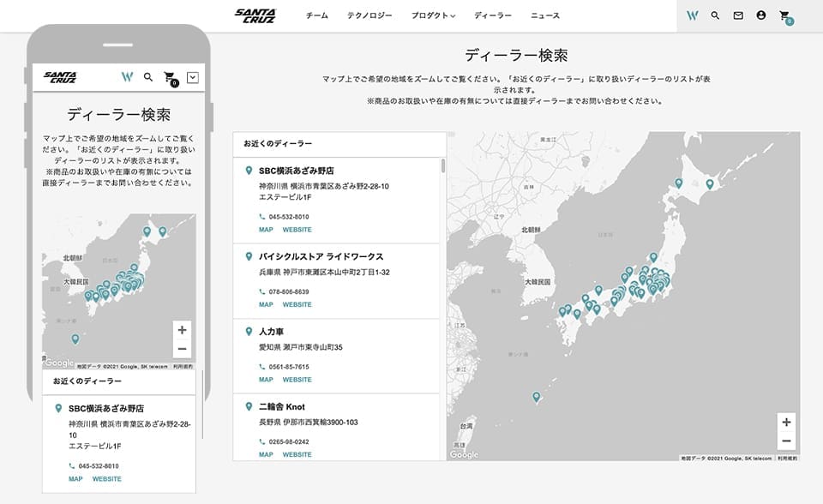Viewport: 823px width, 504px height.
Task: Click location pin beside SBC横浜あざみ野店 in desktop list
Action: tap(249, 171)
